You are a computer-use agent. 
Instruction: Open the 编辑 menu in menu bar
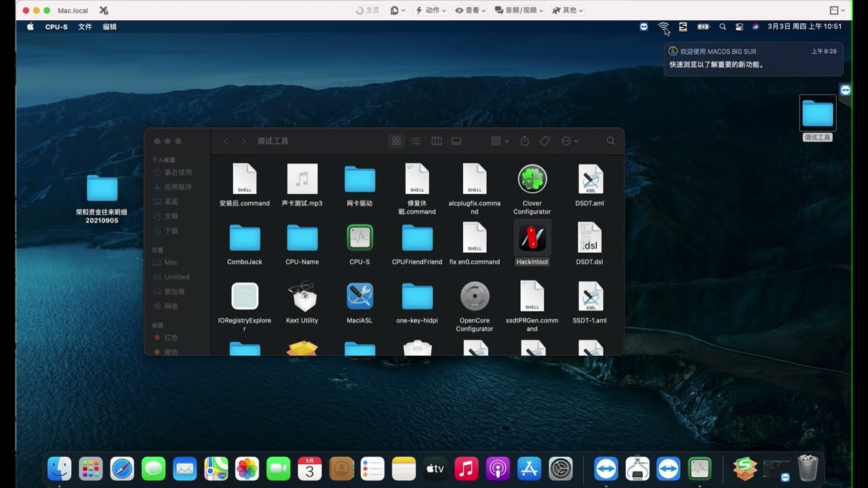[110, 26]
